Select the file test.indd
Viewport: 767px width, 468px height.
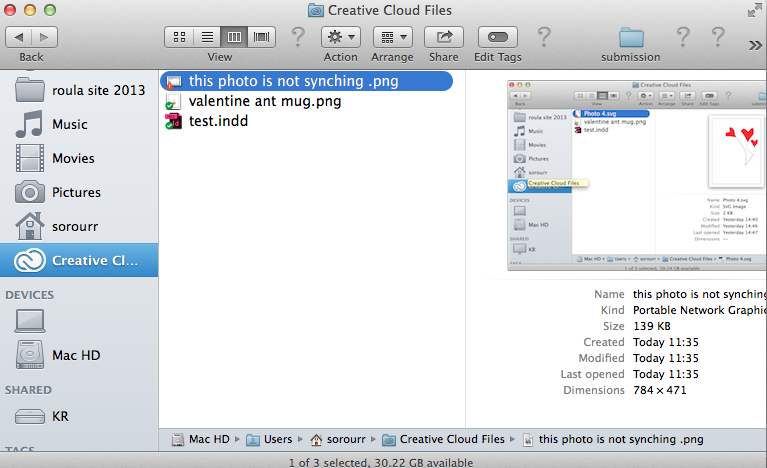(218, 121)
